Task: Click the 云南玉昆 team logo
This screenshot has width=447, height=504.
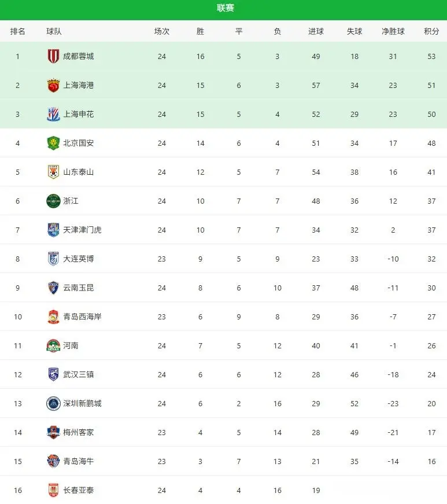Action: click(x=53, y=288)
